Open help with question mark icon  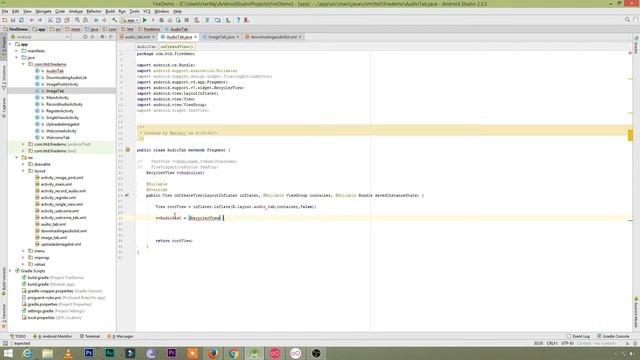point(238,20)
